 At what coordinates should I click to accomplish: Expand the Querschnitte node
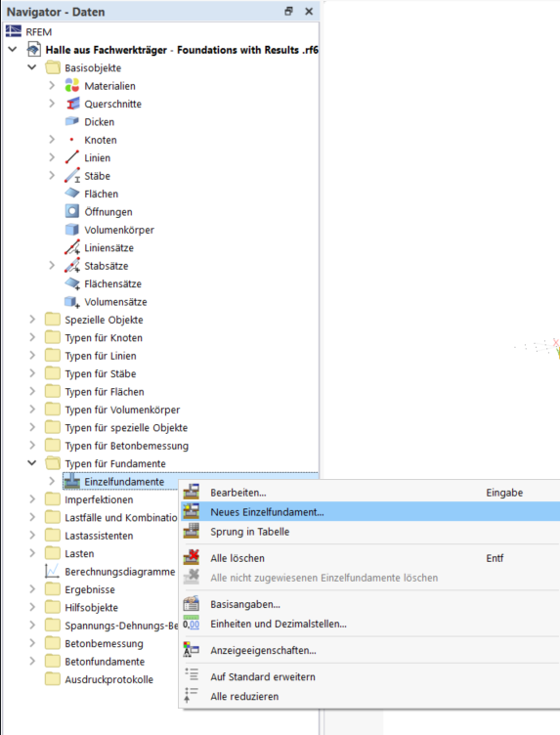pyautogui.click(x=52, y=104)
